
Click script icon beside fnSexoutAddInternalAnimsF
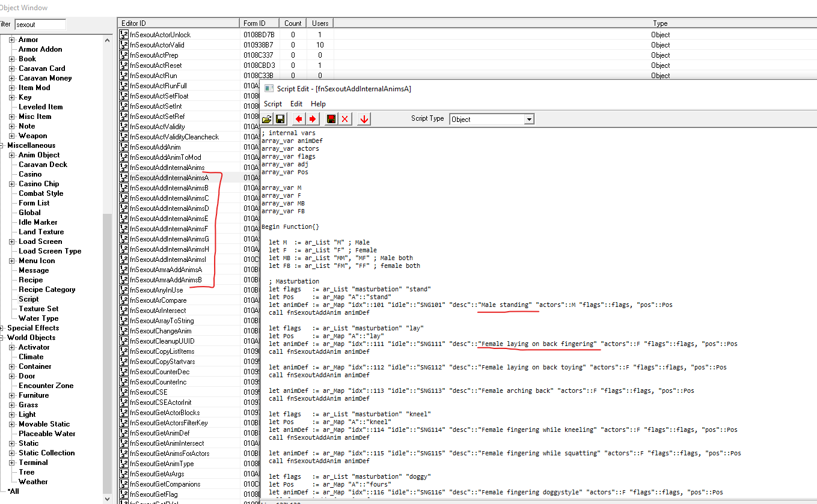click(x=124, y=229)
